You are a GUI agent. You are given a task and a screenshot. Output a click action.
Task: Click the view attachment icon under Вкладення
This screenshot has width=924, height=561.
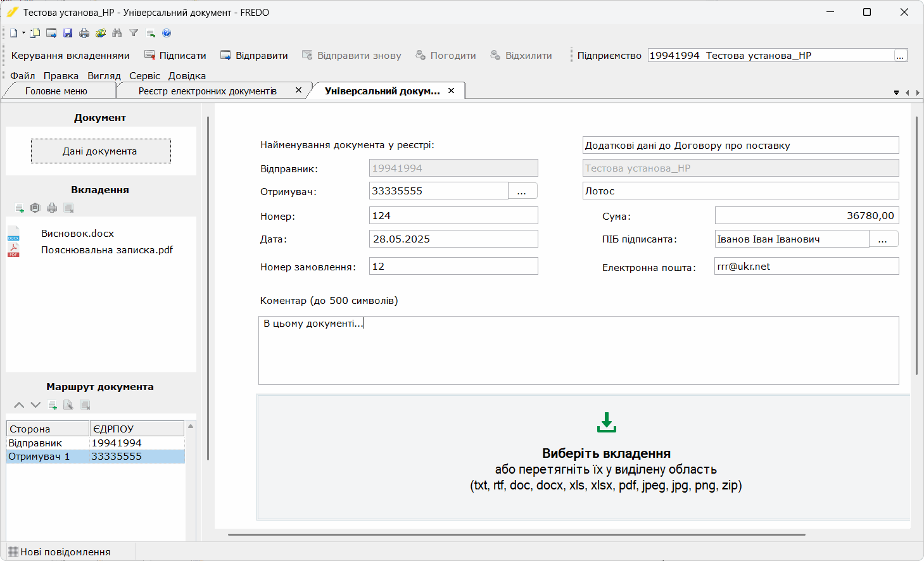click(35, 208)
